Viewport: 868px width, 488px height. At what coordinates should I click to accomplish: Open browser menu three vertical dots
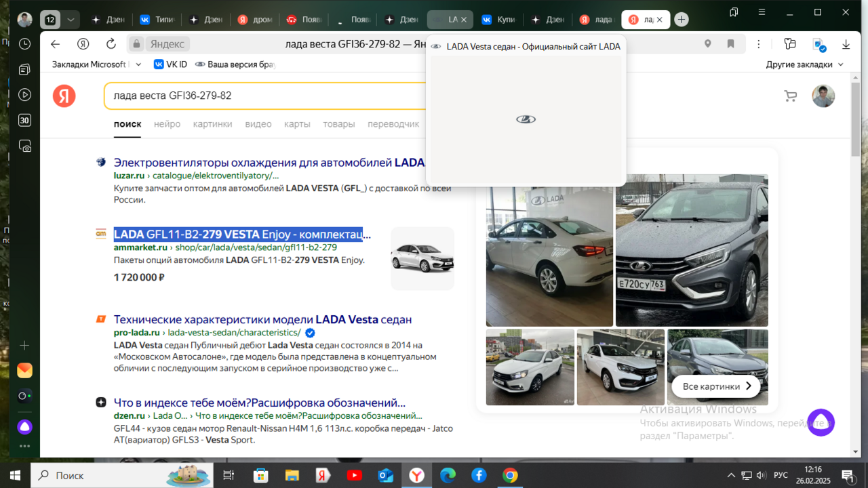[759, 44]
